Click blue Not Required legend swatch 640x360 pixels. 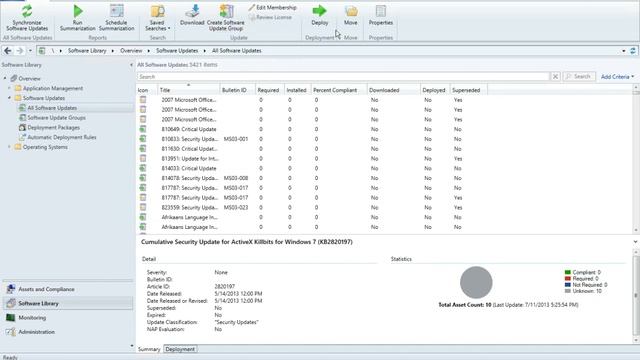567,285
